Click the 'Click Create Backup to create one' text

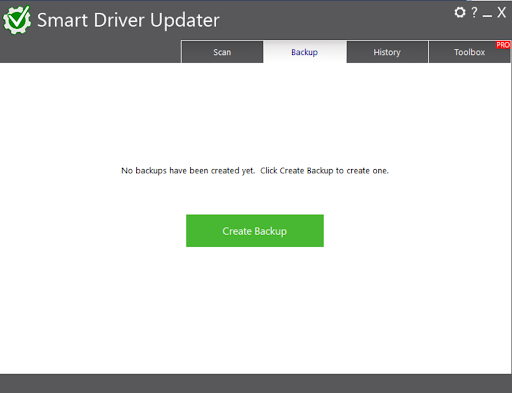[324, 171]
